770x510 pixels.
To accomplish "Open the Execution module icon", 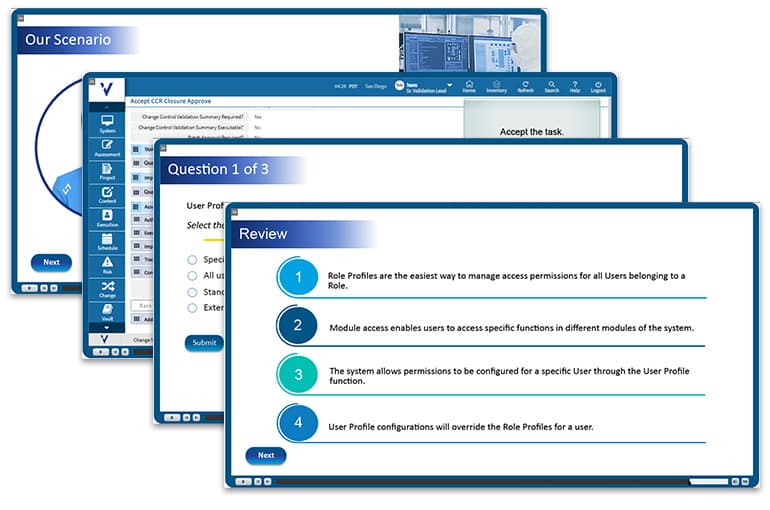I will click(x=107, y=218).
